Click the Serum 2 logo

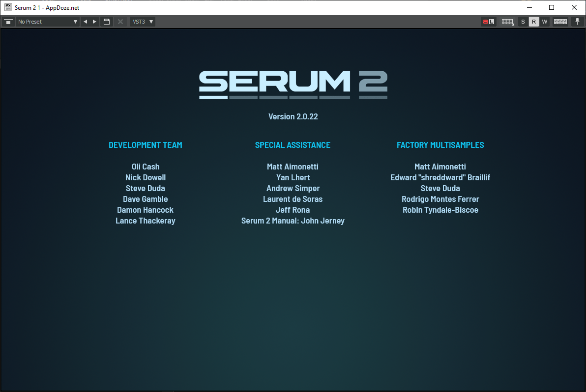[293, 85]
